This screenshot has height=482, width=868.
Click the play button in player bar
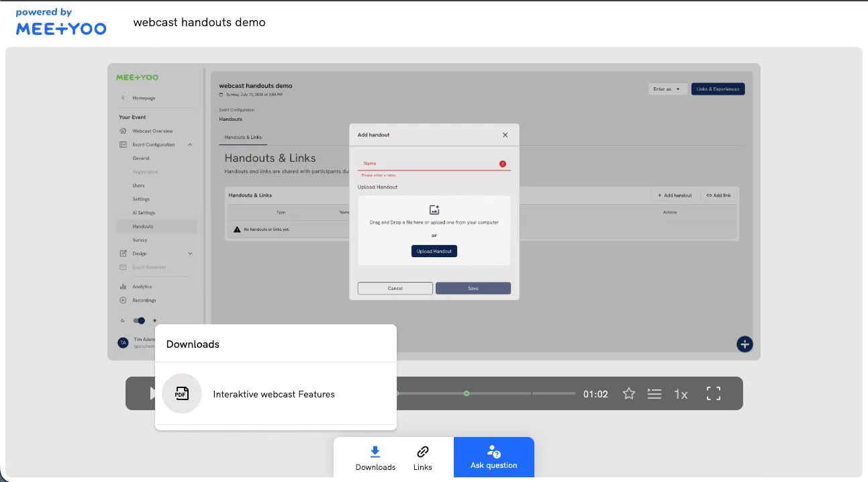click(152, 393)
